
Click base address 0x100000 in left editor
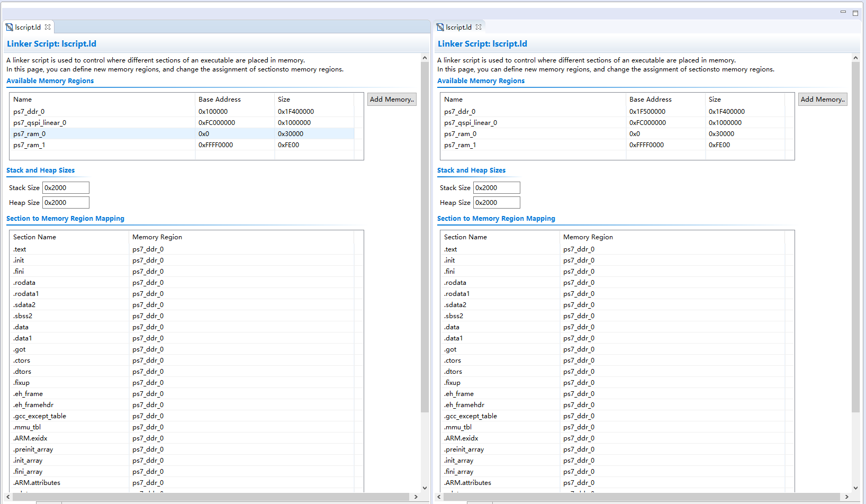click(x=213, y=112)
